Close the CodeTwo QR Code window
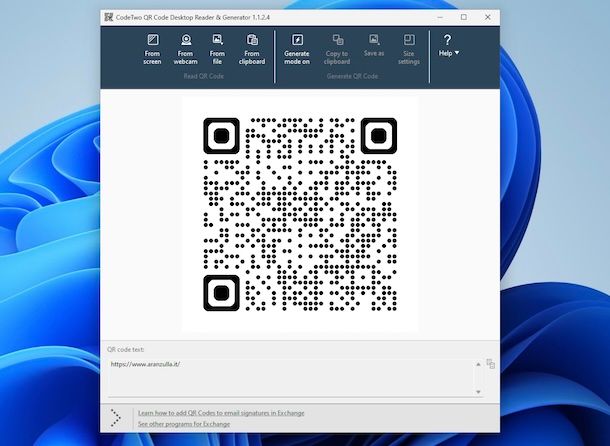The image size is (610, 446). tap(488, 17)
